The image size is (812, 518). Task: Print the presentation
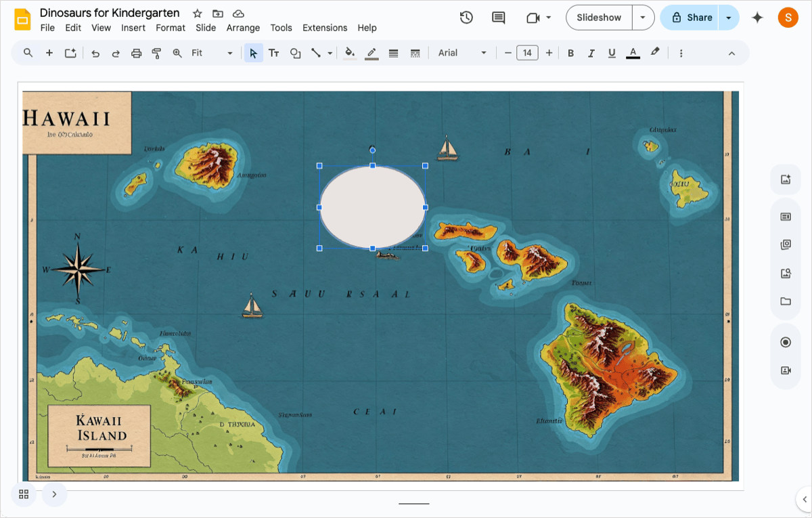[136, 53]
